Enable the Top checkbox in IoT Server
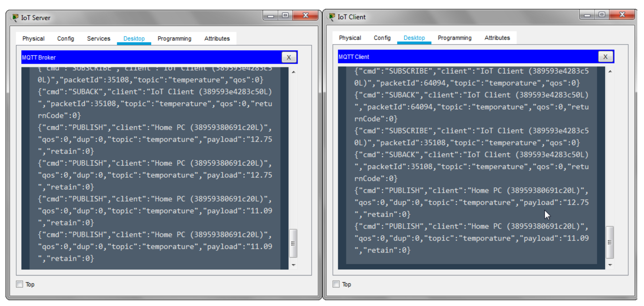 [20, 284]
